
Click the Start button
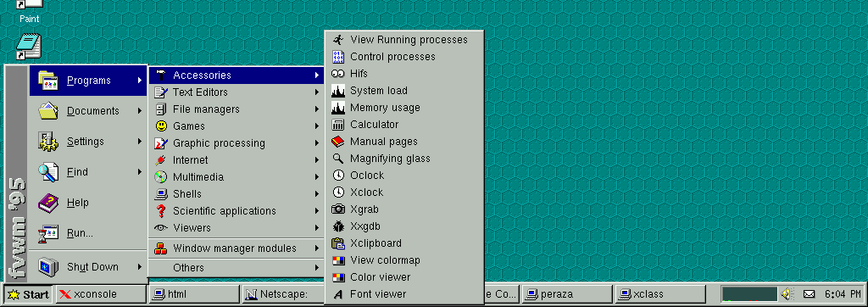pos(28,294)
